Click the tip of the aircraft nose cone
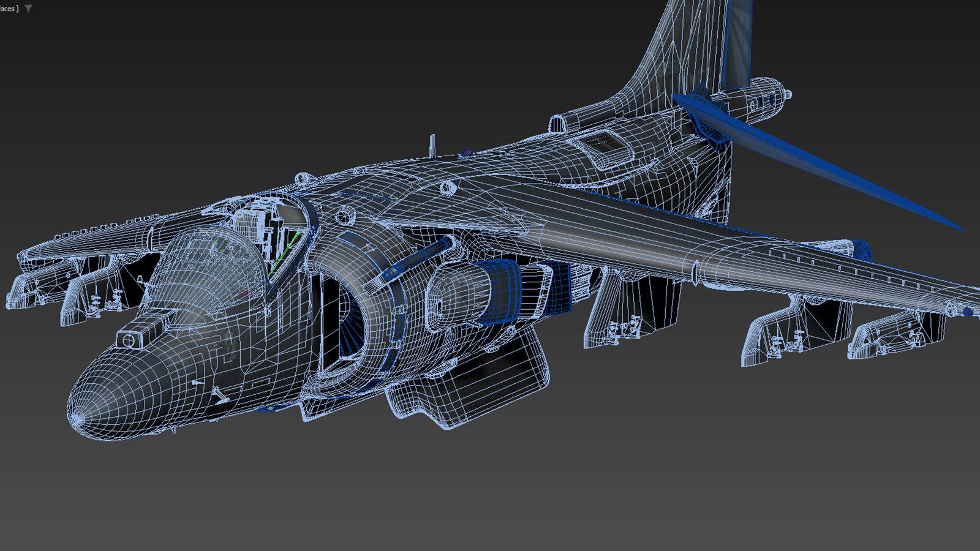Image resolution: width=980 pixels, height=551 pixels. pos(77,418)
